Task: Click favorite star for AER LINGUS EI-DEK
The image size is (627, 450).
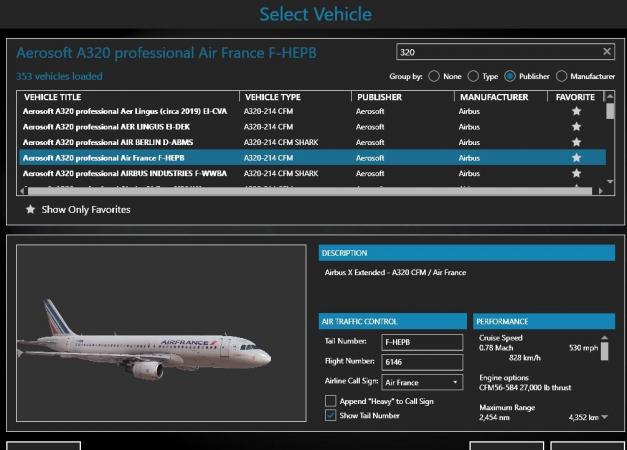Action: pos(576,127)
